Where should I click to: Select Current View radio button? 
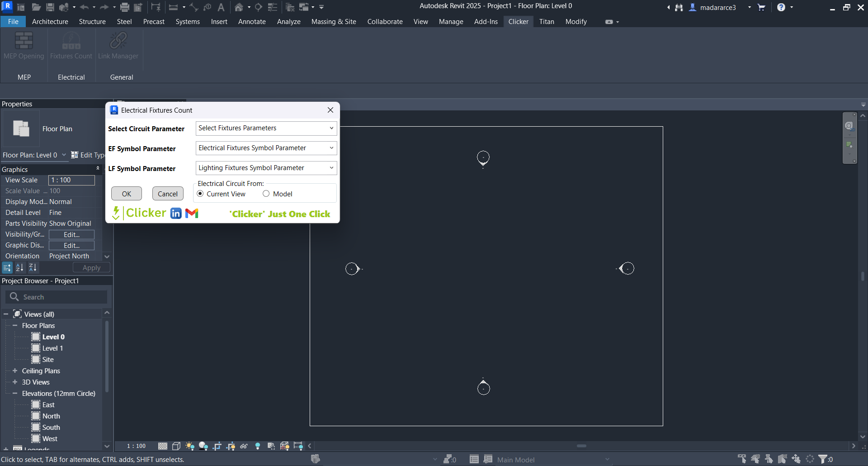pyautogui.click(x=200, y=194)
